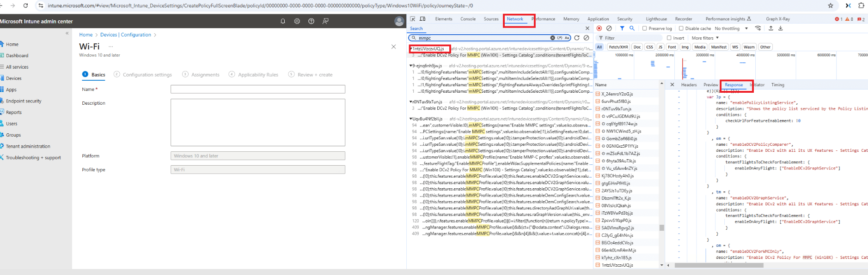Click the Home breadcrumb link
868x275 pixels.
coord(86,35)
